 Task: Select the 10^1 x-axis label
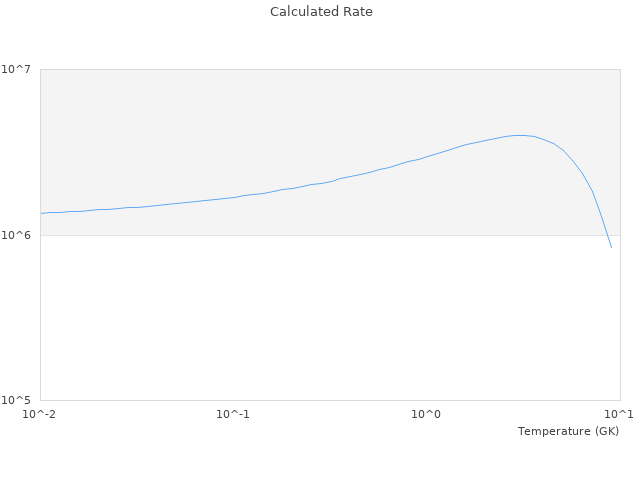619,414
